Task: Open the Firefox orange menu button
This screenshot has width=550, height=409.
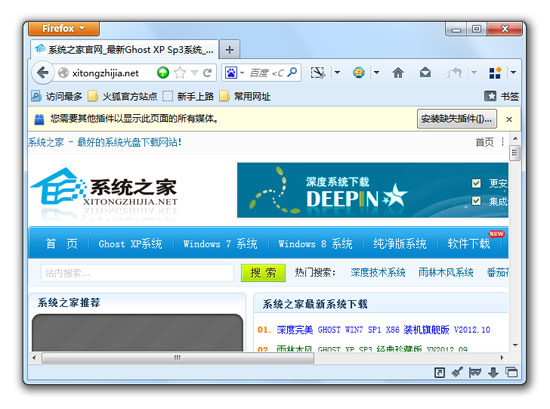Action: (x=64, y=28)
